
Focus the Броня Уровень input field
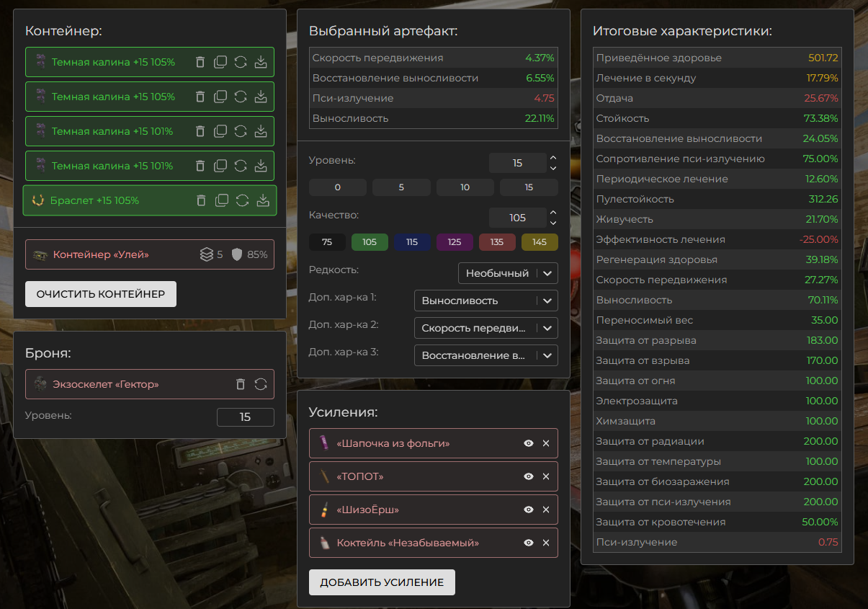(246, 417)
